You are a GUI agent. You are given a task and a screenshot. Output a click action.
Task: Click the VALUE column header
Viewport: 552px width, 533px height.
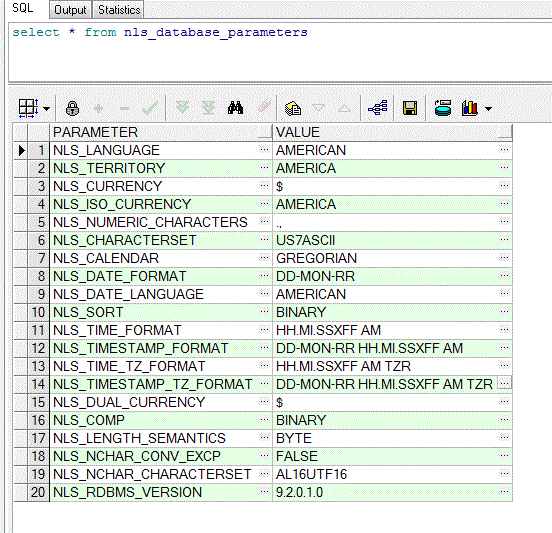392,132
